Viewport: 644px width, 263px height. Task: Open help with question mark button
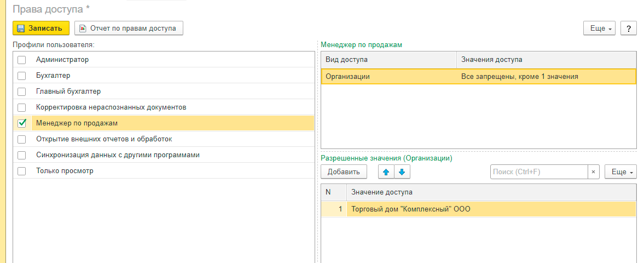coord(628,28)
